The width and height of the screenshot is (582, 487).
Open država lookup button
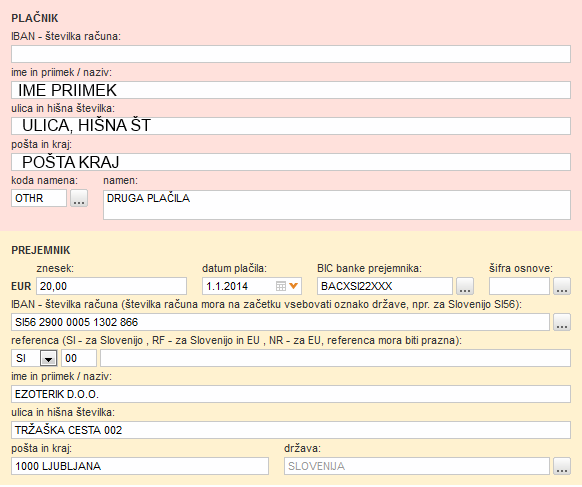[x=562, y=466]
